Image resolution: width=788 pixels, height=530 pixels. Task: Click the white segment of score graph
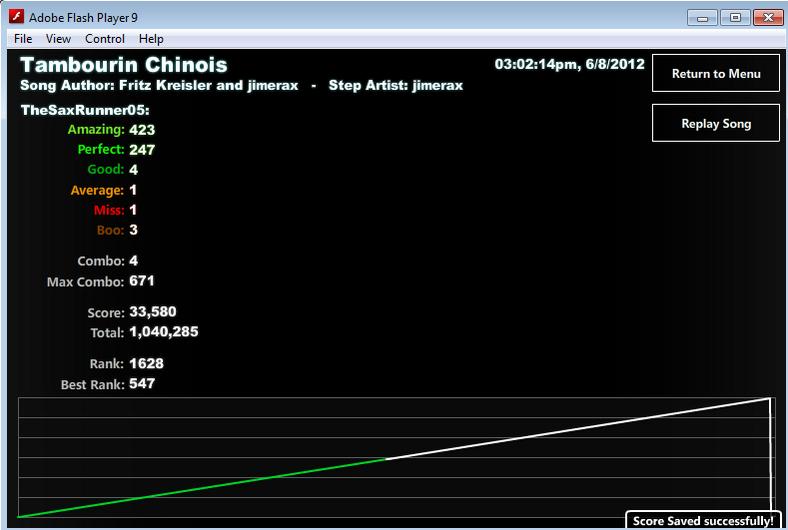(578, 429)
